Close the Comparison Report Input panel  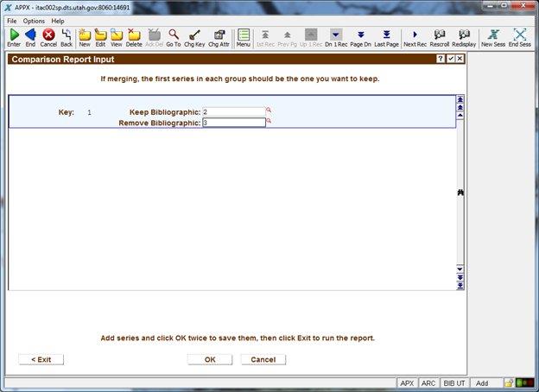coord(460,59)
